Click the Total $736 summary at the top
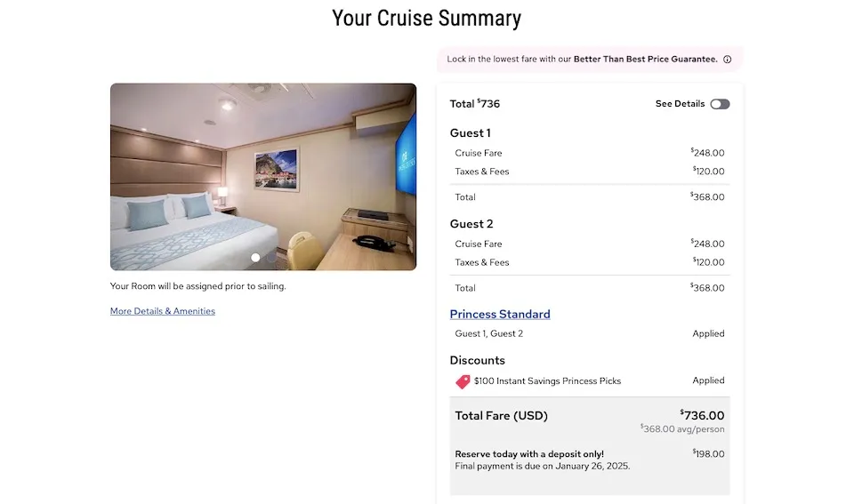Image resolution: width=854 pixels, height=504 pixels. (x=475, y=104)
